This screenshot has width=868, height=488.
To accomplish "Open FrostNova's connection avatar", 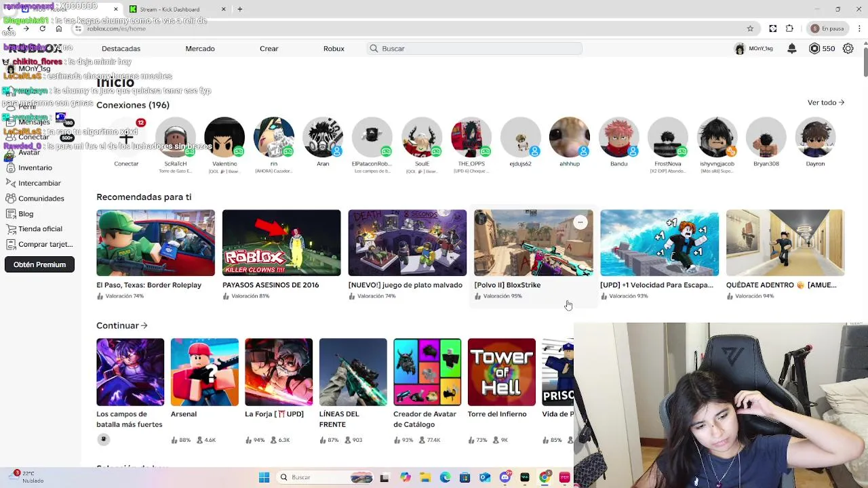I will click(x=668, y=138).
